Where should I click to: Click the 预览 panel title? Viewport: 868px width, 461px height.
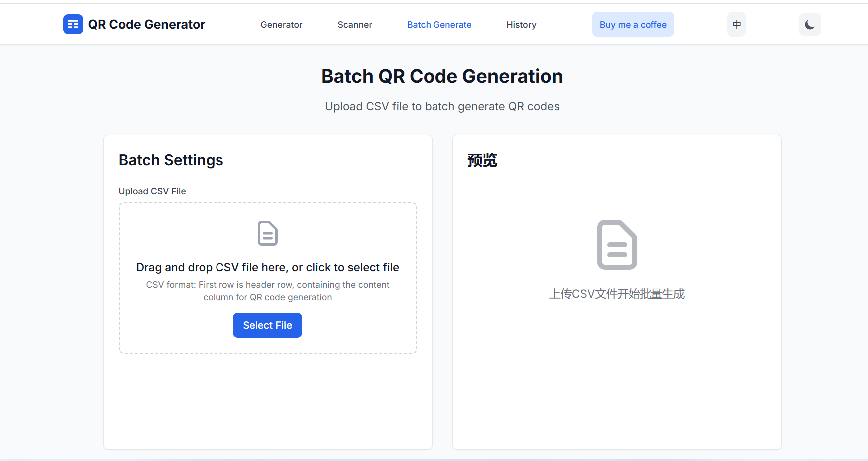pyautogui.click(x=481, y=160)
